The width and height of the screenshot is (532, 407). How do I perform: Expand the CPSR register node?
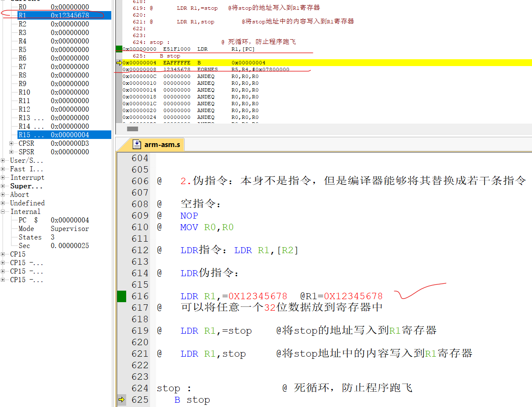coord(12,144)
